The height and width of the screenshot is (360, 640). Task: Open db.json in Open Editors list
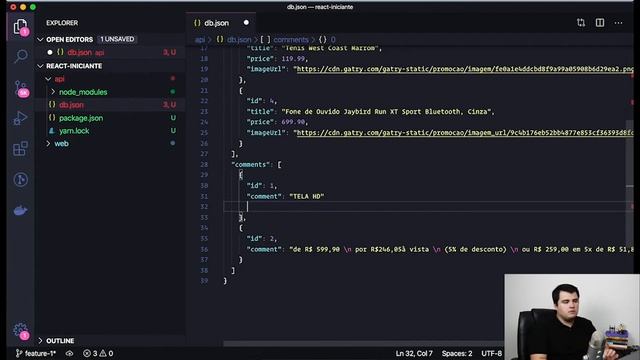tap(110, 52)
